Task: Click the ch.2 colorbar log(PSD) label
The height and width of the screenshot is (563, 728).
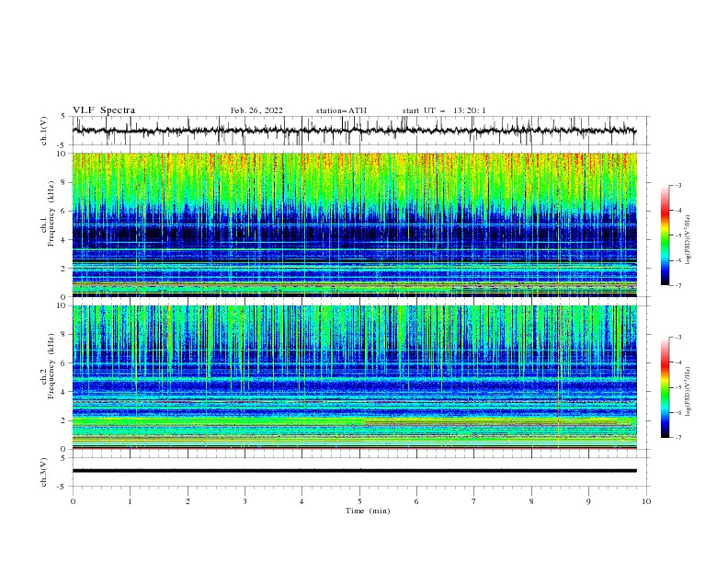Action: (688, 391)
